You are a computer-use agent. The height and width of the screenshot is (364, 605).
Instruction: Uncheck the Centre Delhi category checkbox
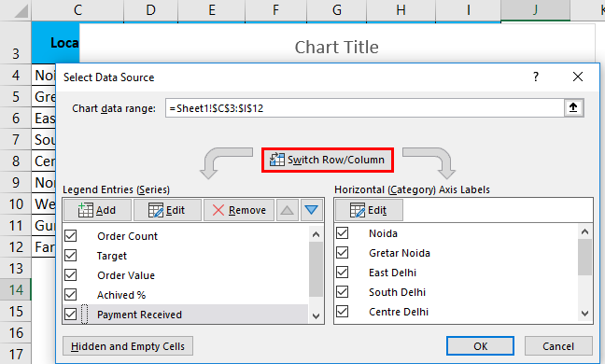[343, 311]
